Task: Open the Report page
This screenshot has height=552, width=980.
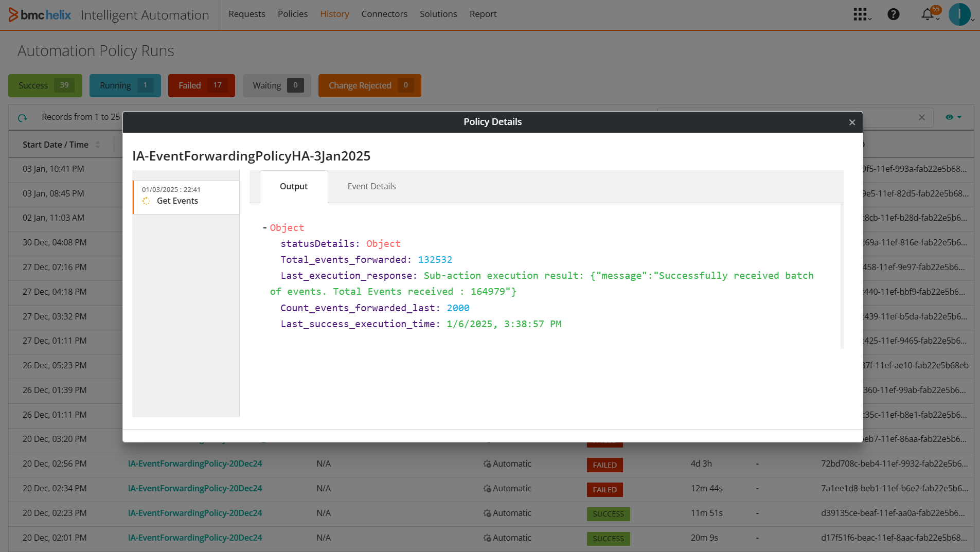Action: coord(483,14)
